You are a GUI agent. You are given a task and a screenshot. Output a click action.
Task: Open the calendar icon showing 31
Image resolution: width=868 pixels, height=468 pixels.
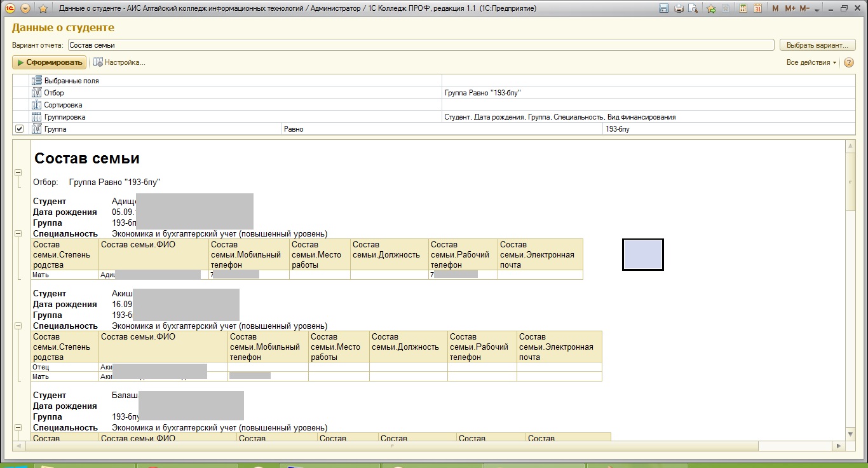[757, 8]
